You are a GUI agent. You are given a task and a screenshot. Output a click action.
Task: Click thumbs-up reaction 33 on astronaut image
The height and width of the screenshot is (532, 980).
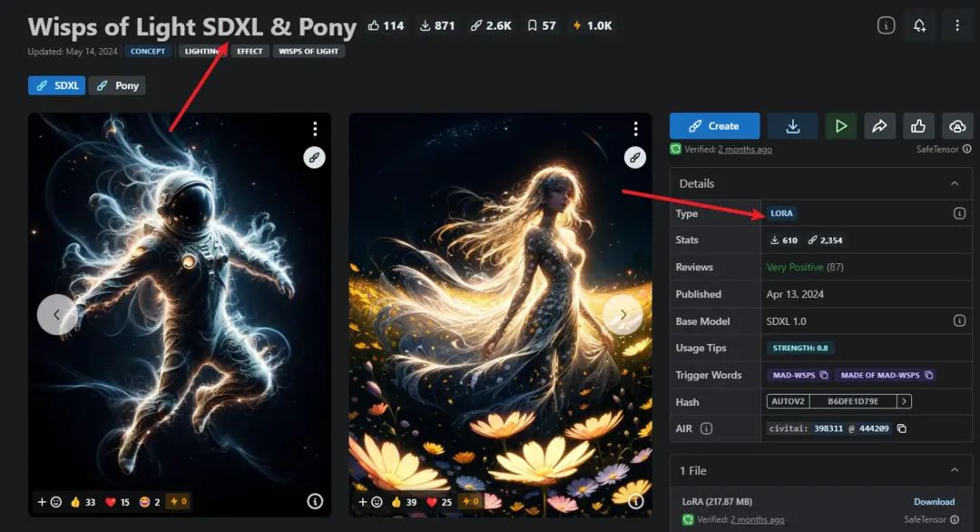pyautogui.click(x=83, y=502)
